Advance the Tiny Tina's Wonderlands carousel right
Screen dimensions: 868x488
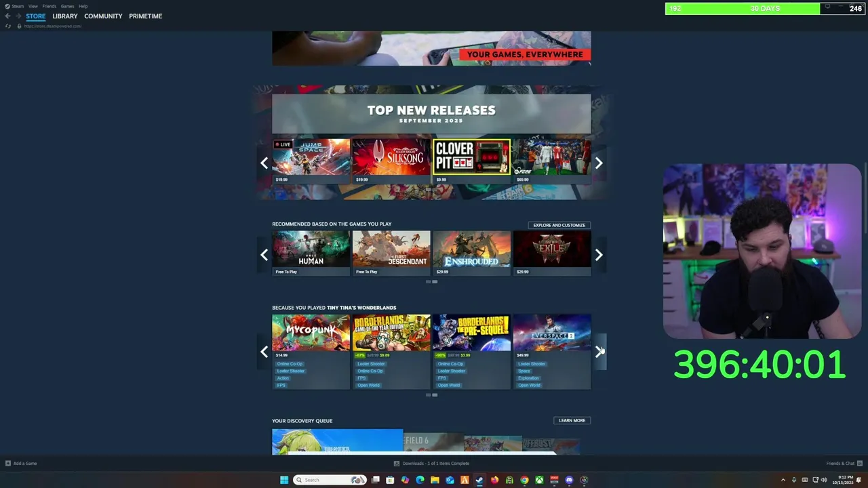click(599, 352)
